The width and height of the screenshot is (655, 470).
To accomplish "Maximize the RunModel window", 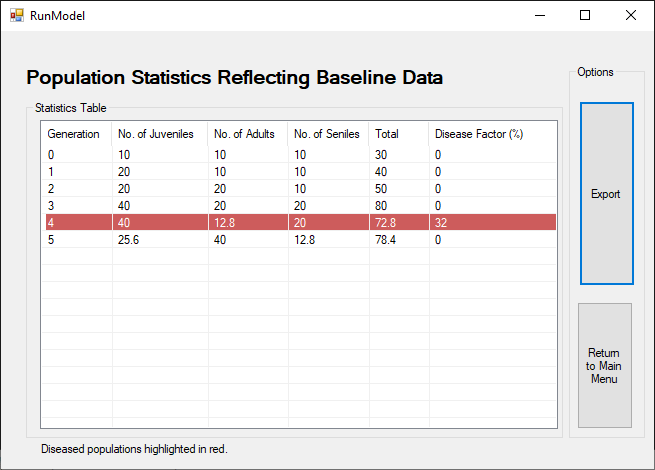I will click(x=585, y=15).
